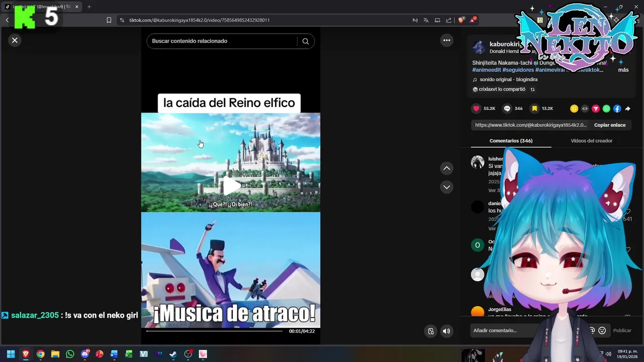The width and height of the screenshot is (644, 362).
Task: Open a new browser tab
Action: (x=89, y=7)
